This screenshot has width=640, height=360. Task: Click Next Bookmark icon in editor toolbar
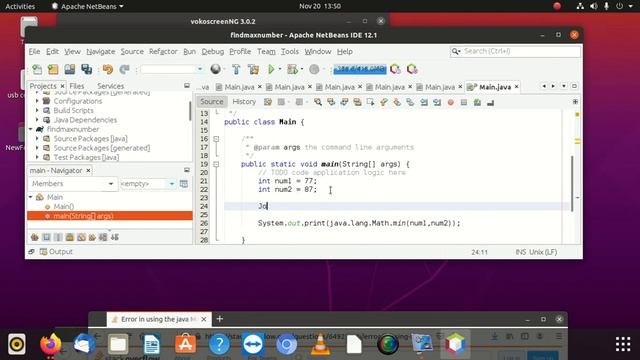coord(397,102)
